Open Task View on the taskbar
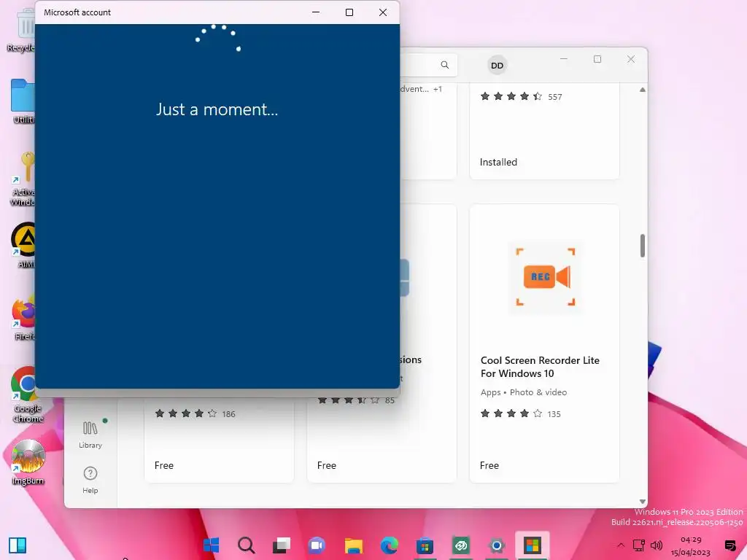The width and height of the screenshot is (747, 560). click(282, 545)
